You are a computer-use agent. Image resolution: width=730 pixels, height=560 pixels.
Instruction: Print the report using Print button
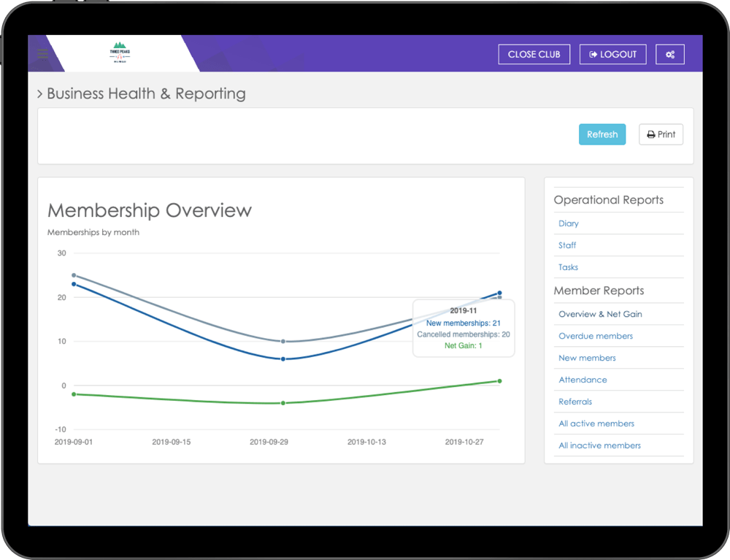(x=661, y=134)
